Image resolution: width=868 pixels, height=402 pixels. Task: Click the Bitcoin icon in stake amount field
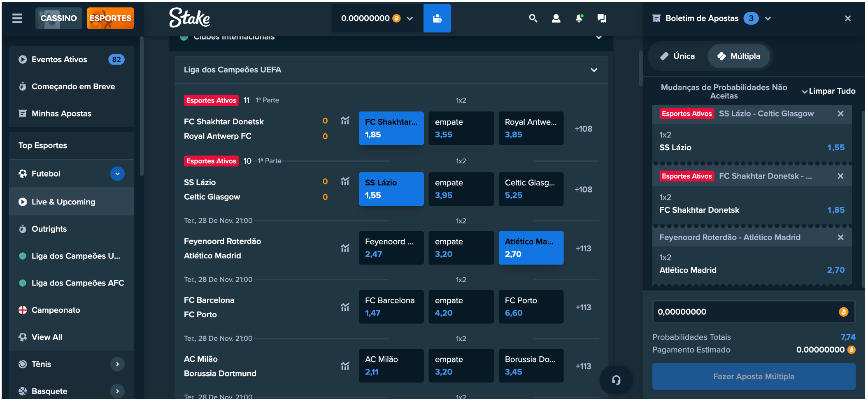843,312
